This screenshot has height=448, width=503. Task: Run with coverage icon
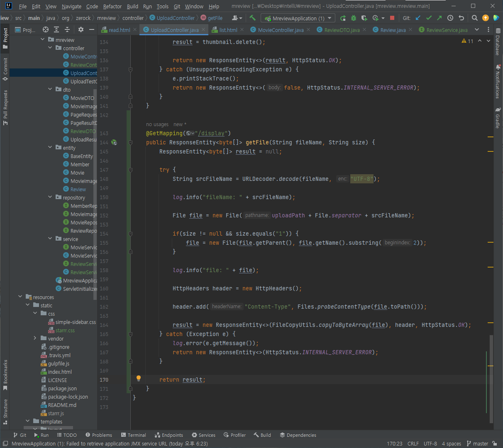pyautogui.click(x=364, y=18)
